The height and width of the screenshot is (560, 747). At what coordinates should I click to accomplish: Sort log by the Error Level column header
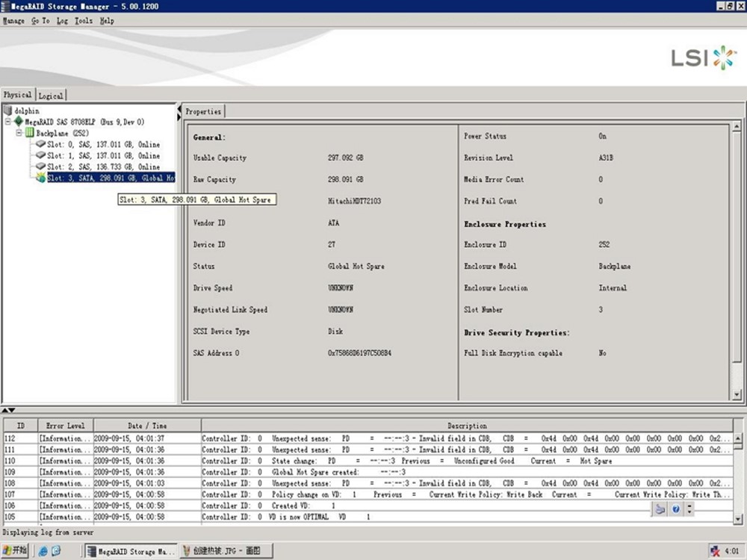(66, 426)
